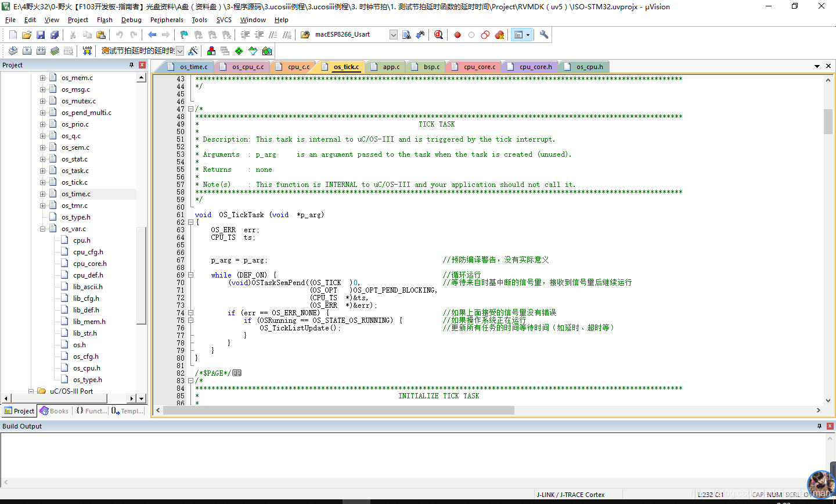Collapse the uC/OS-III Port group
836x504 pixels.
31,391
